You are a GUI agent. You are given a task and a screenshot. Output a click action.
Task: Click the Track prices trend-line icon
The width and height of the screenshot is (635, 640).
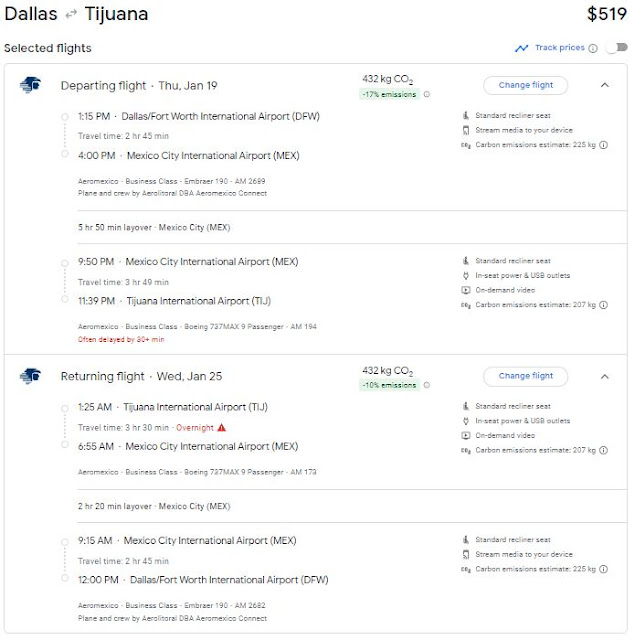click(521, 49)
